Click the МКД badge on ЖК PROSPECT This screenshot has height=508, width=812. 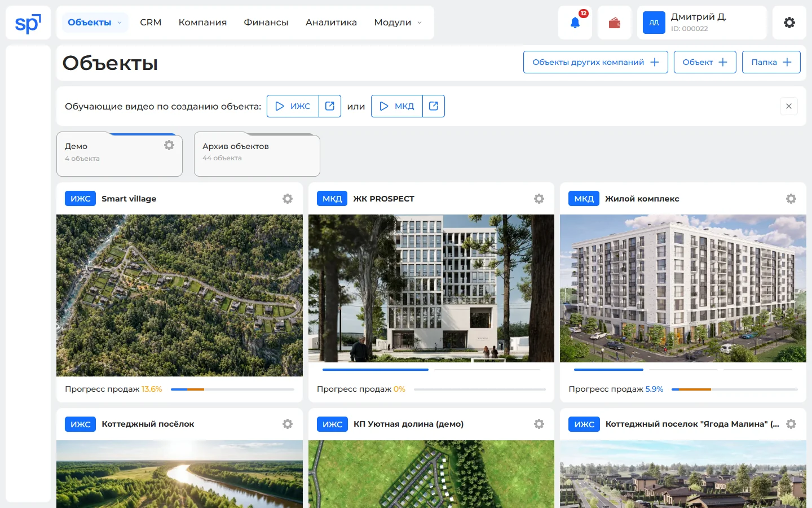click(332, 199)
